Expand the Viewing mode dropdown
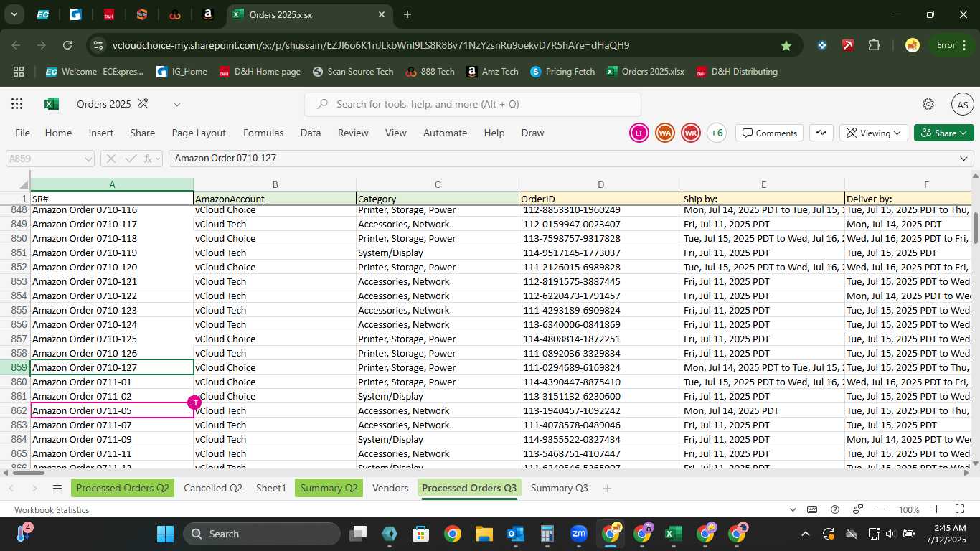Image resolution: width=980 pixels, height=551 pixels. [873, 133]
